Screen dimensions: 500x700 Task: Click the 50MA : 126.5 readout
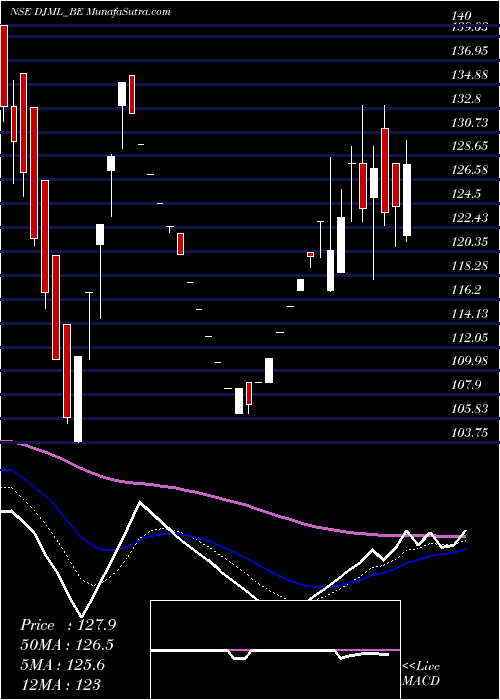click(67, 645)
